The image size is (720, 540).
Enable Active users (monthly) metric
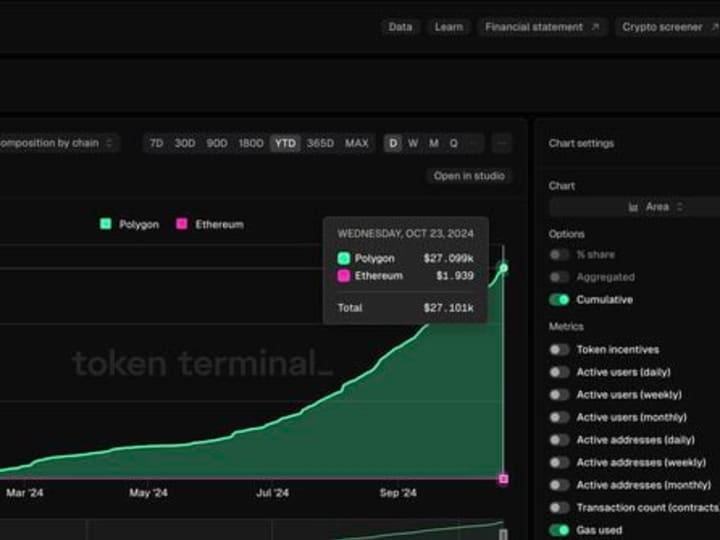click(559, 417)
